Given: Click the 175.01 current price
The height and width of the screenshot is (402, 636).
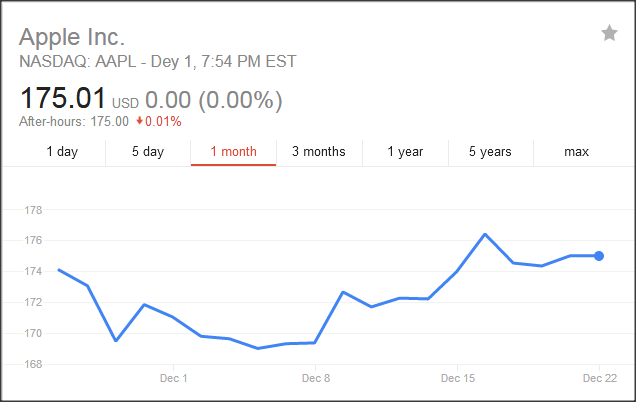Looking at the screenshot, I should coord(63,100).
